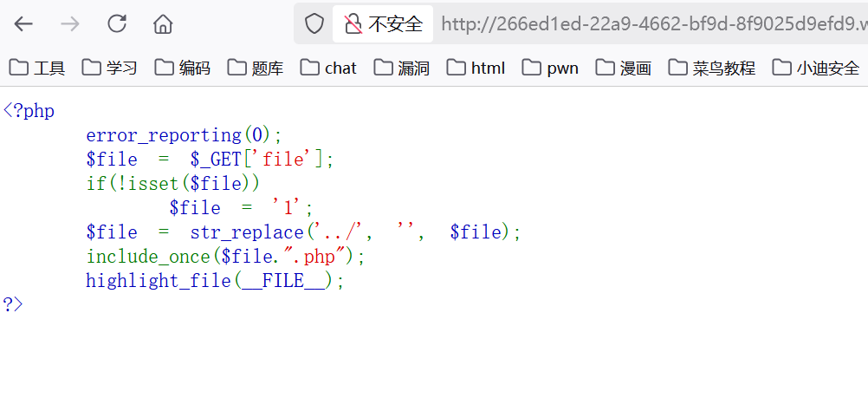Click the closing ?> tag
Screen dimensions: 868x398
pyautogui.click(x=13, y=304)
